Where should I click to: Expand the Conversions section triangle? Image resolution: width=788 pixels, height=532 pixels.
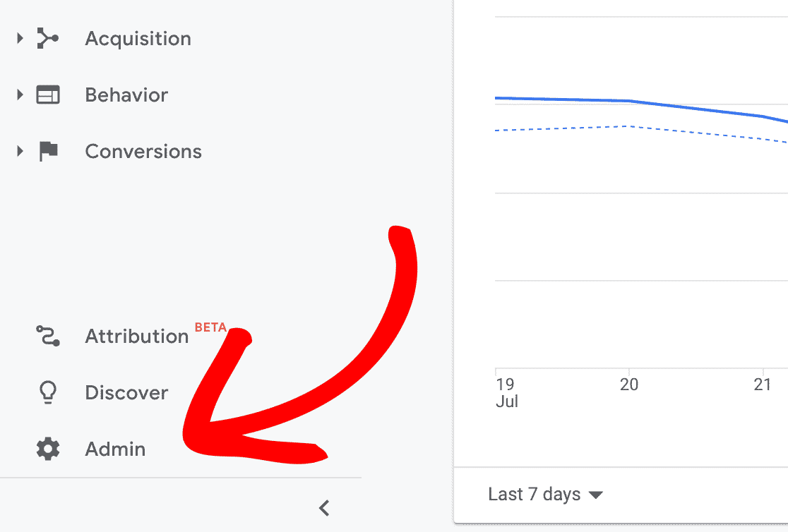pyautogui.click(x=20, y=151)
